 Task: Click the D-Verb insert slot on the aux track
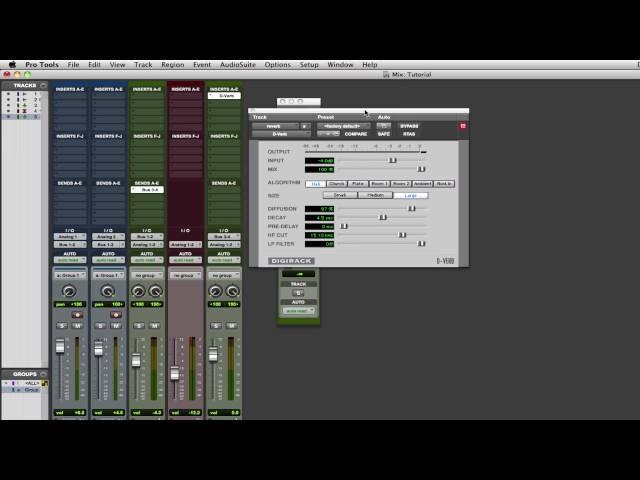[224, 96]
